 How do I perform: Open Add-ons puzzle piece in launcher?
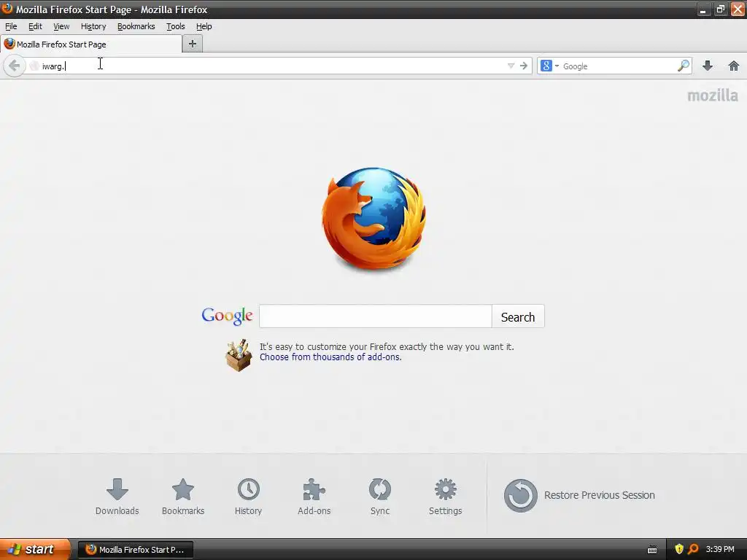coord(314,497)
